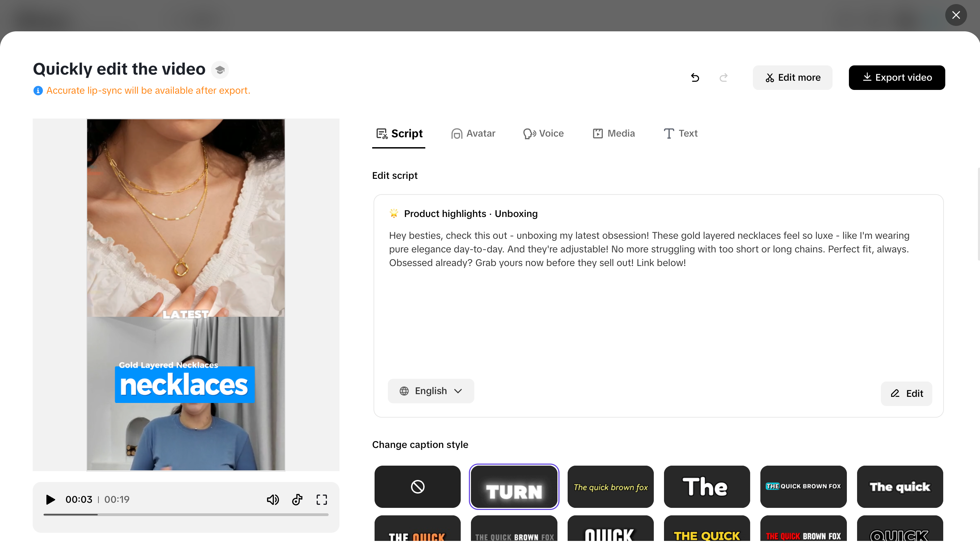Screen dimensions: 980x545
Task: Select grey 'THE QUICK BROWN FOX' style
Action: click(514, 529)
